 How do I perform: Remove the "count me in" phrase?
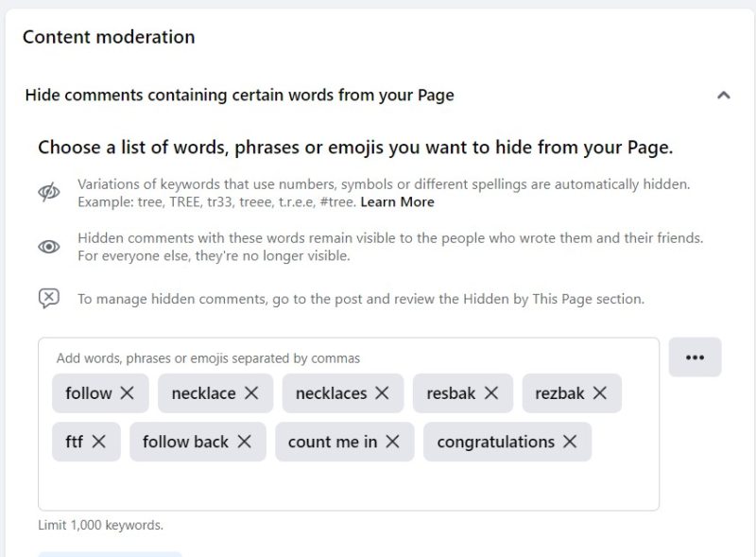pos(393,442)
